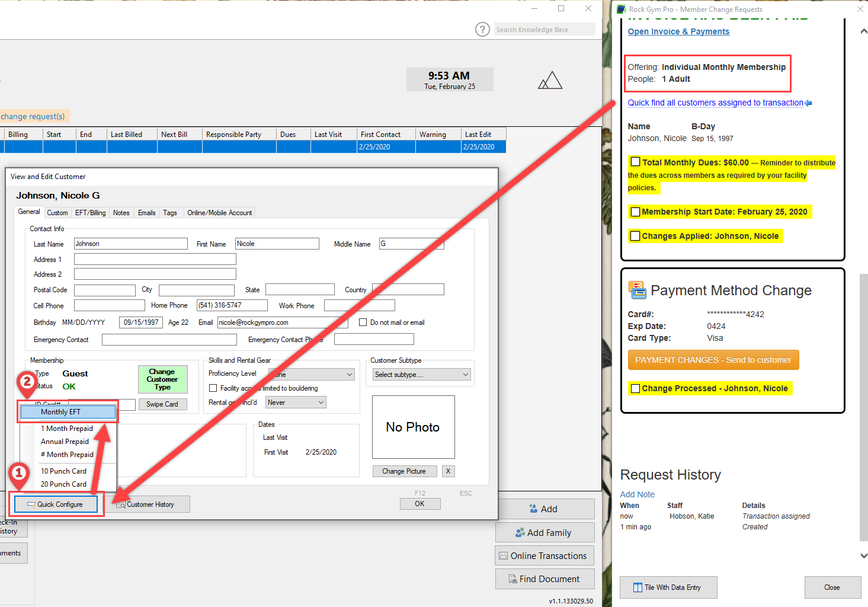Viewport: 868px width, 607px height.
Task: Switch to the Custom tab
Action: point(57,213)
